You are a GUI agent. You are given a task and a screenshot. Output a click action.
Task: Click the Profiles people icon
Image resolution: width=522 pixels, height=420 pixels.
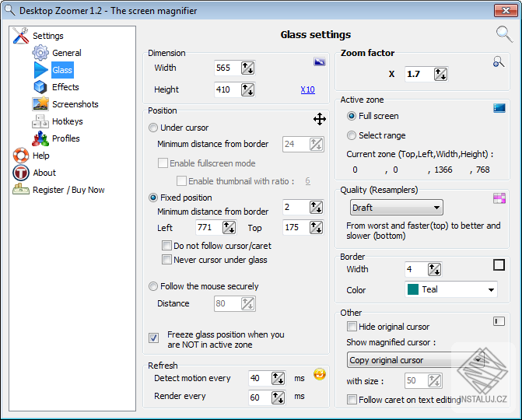[40, 138]
